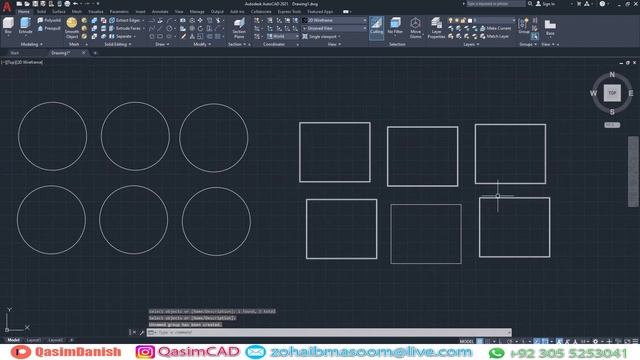Open the AutoCAD application menu logo
Viewport: 640px width, 360px height.
[x=7, y=6]
